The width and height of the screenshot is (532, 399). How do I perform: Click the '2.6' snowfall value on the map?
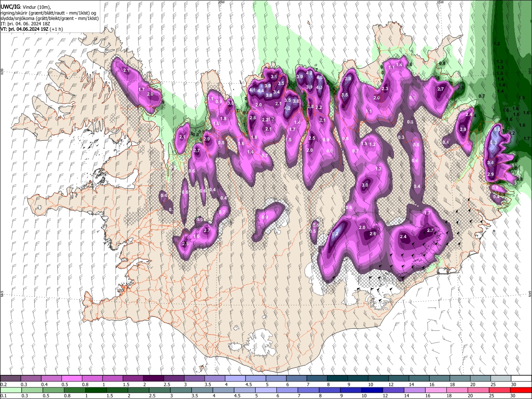coord(373,234)
